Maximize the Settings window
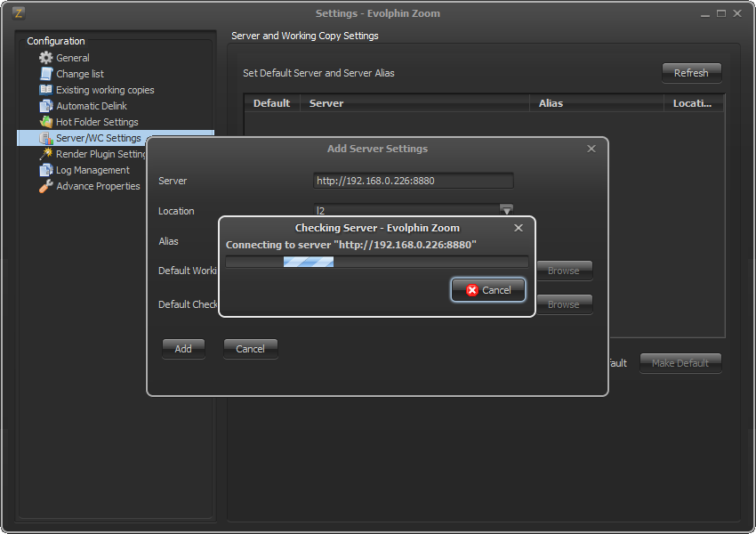The width and height of the screenshot is (756, 534). tap(721, 13)
